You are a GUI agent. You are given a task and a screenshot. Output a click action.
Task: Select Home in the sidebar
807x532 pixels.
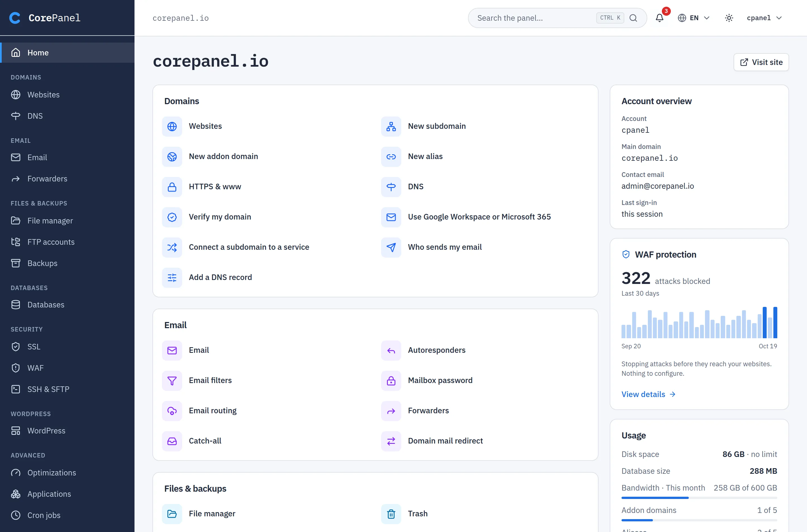coord(67,53)
